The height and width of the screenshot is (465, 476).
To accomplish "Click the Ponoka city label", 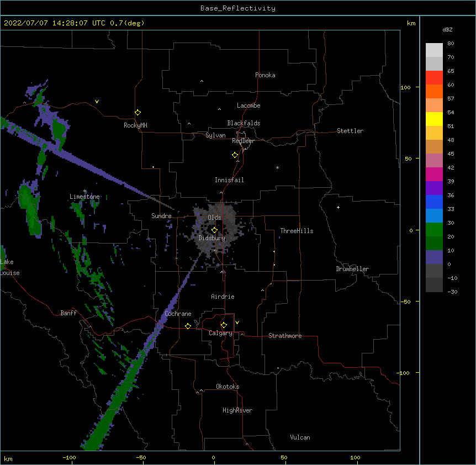I will 265,75.
